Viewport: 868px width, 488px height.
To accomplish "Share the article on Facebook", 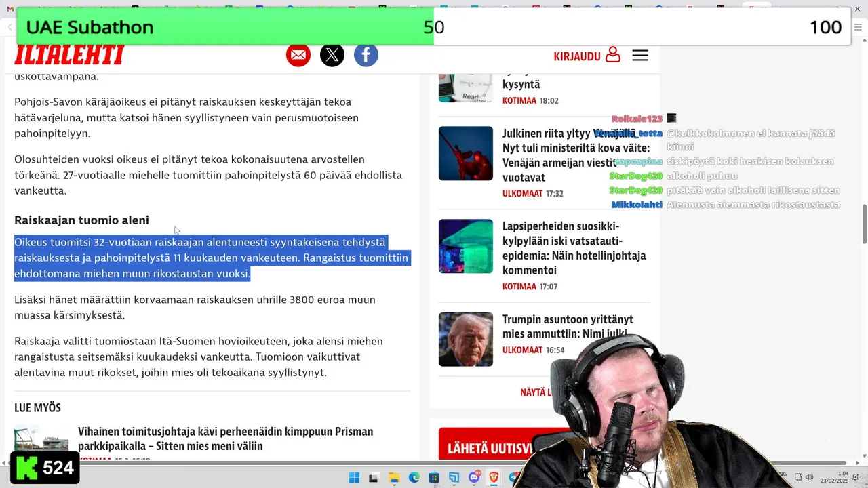I will pos(366,55).
